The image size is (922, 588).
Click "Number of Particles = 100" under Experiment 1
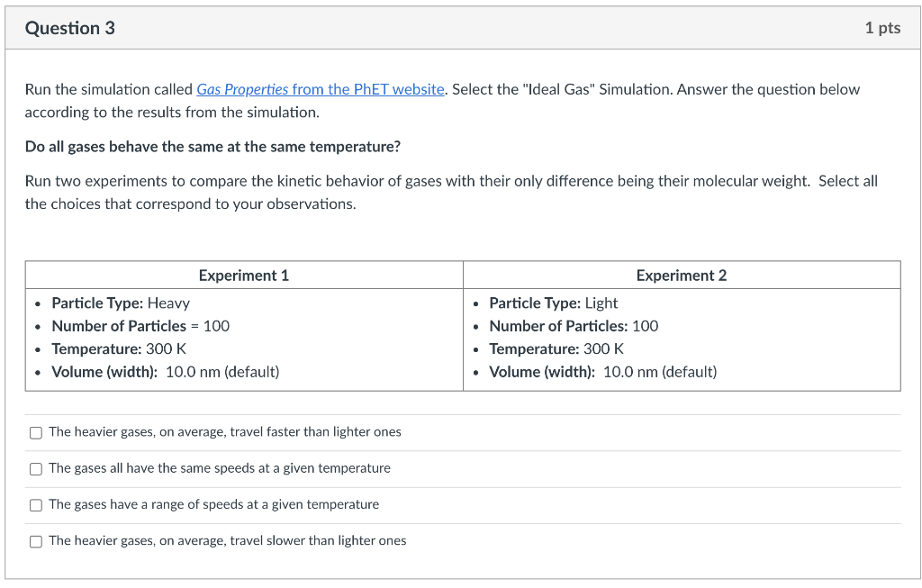[x=141, y=326]
